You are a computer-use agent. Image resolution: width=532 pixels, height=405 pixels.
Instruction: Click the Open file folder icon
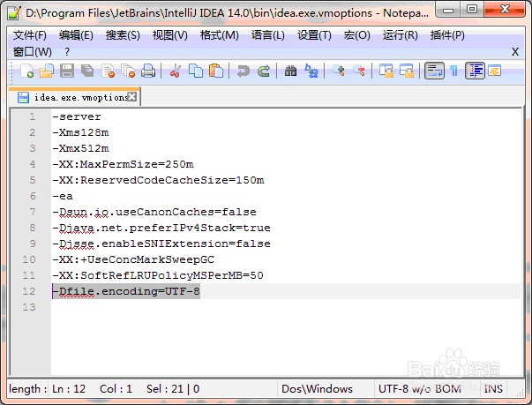click(47, 71)
